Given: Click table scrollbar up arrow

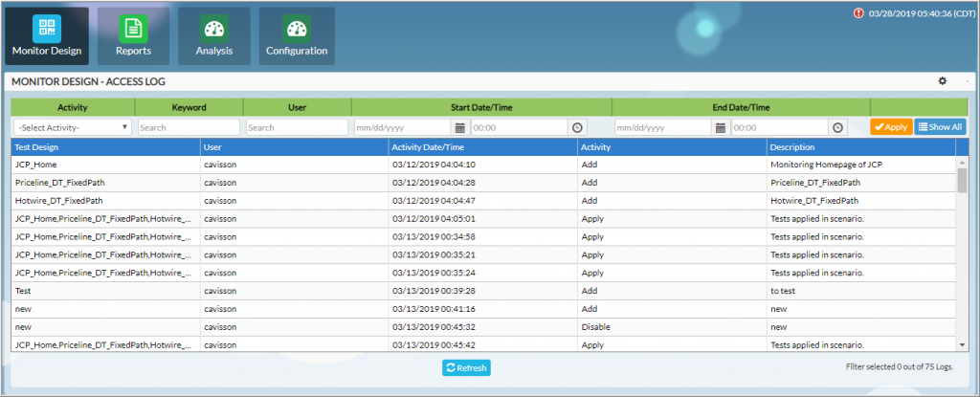Looking at the screenshot, I should pos(963,163).
